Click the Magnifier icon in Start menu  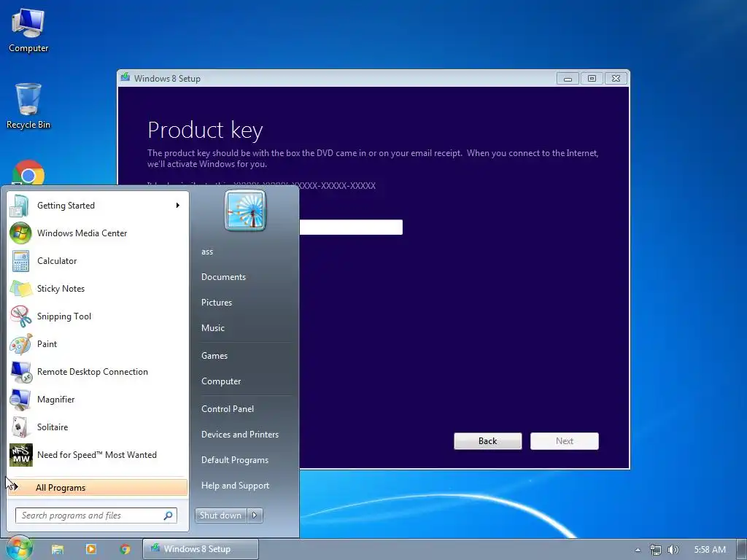click(x=20, y=400)
